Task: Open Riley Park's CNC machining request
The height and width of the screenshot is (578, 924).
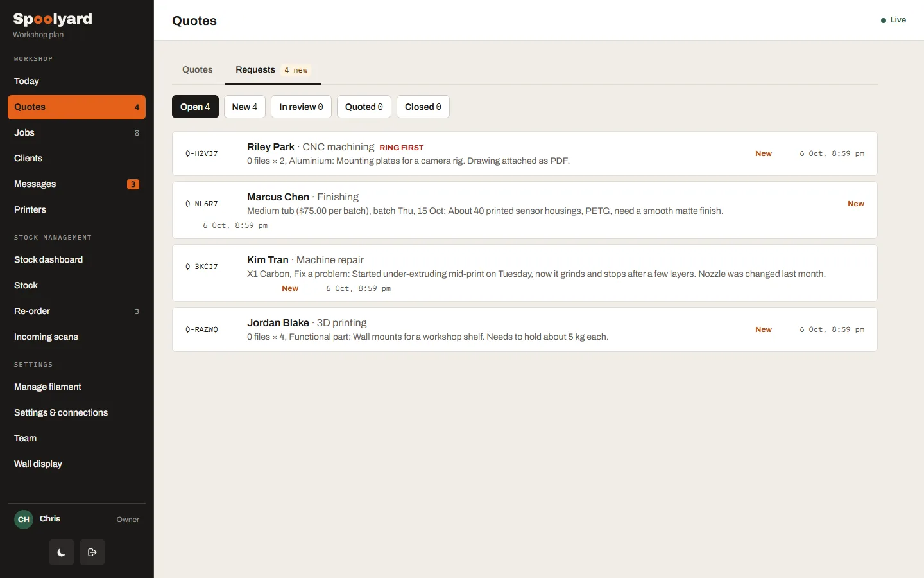Action: (x=525, y=153)
